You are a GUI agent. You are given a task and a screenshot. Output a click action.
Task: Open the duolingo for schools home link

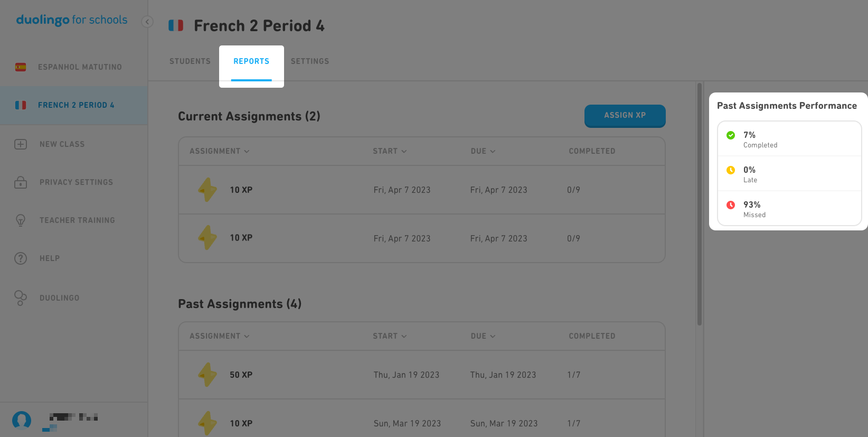[71, 20]
